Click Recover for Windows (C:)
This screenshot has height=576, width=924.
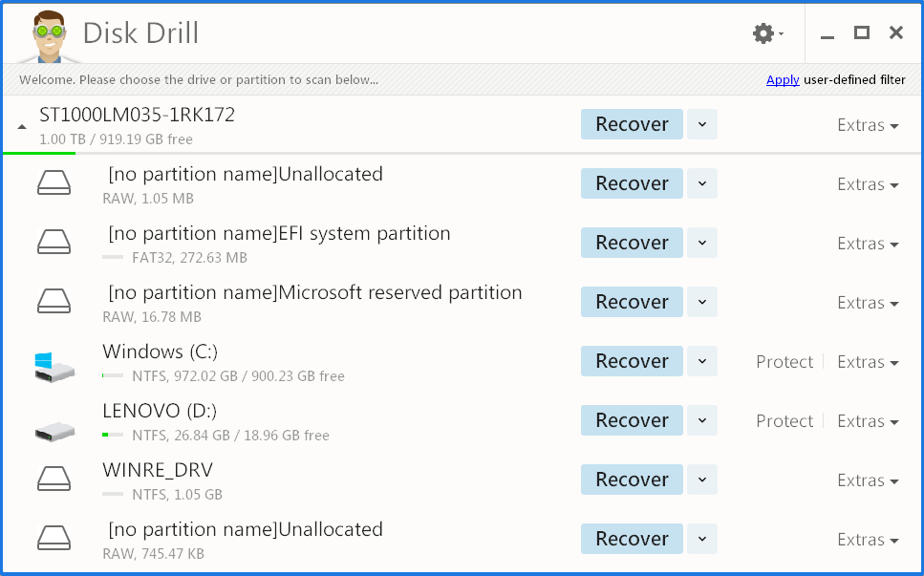632,361
